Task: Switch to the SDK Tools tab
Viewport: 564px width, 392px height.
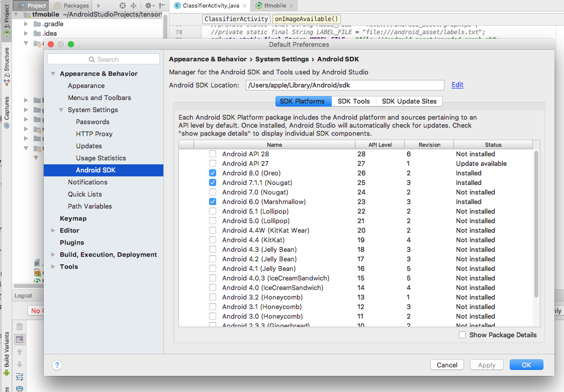Action: 353,101
